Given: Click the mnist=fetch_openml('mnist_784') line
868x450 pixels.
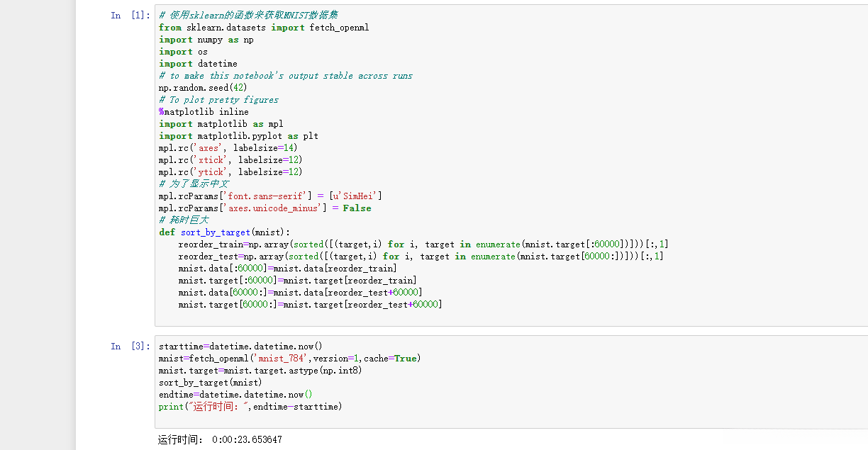Looking at the screenshot, I should coord(289,359).
